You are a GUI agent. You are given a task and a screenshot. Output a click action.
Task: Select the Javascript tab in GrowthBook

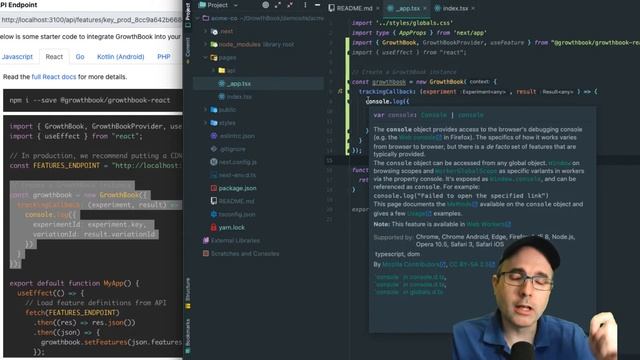(17, 57)
